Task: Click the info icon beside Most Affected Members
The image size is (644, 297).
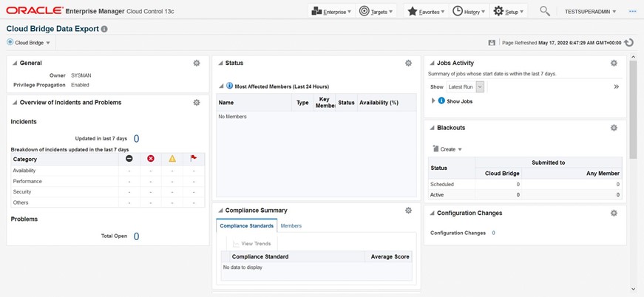Action: point(230,86)
